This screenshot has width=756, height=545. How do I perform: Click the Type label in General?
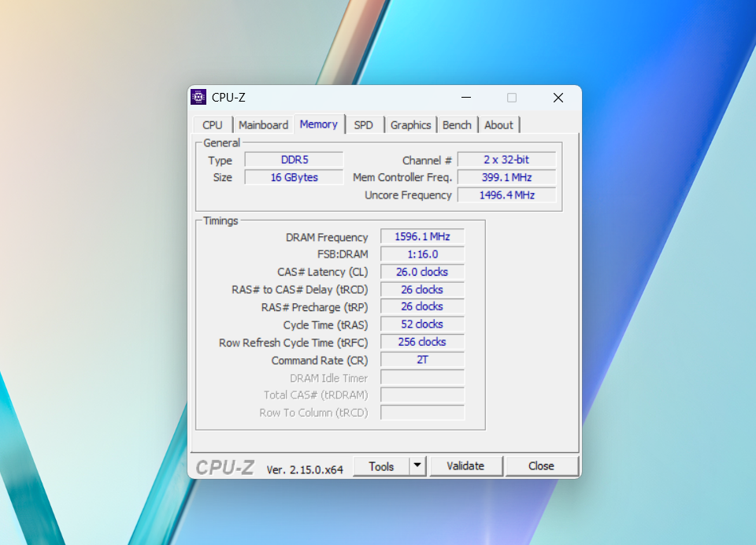tap(220, 161)
